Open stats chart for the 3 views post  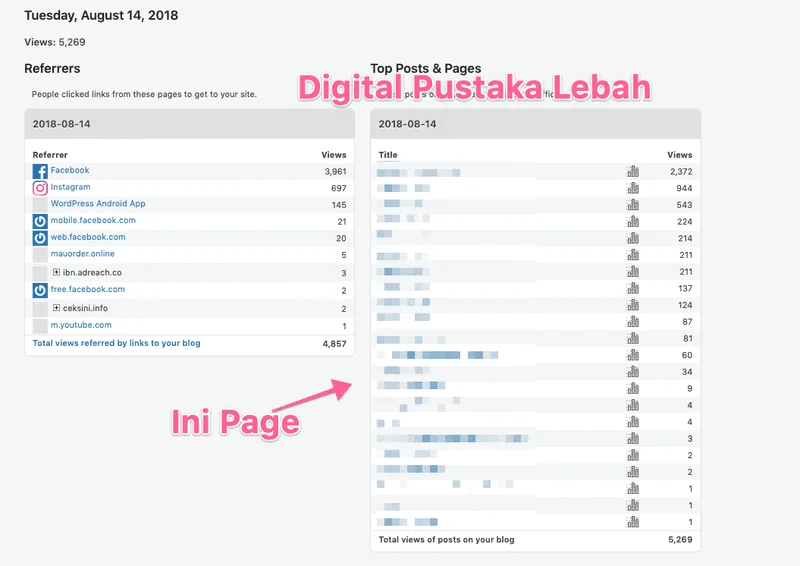[633, 438]
